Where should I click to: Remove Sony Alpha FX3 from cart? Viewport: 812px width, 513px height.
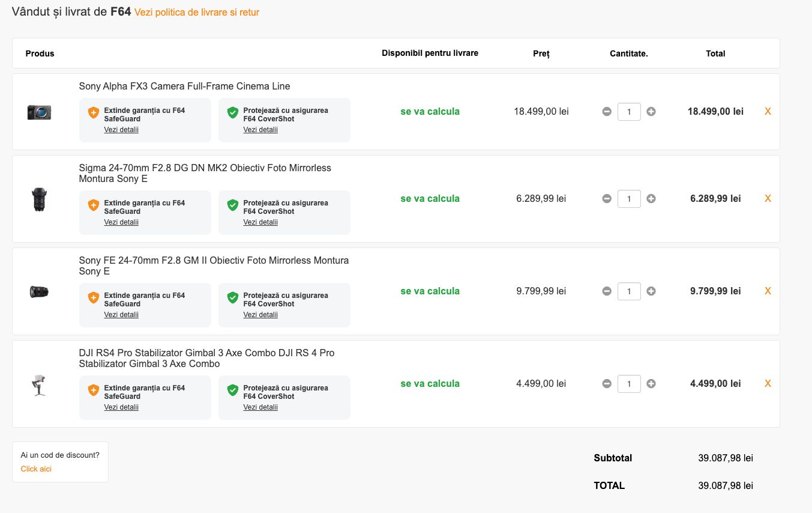click(x=768, y=112)
